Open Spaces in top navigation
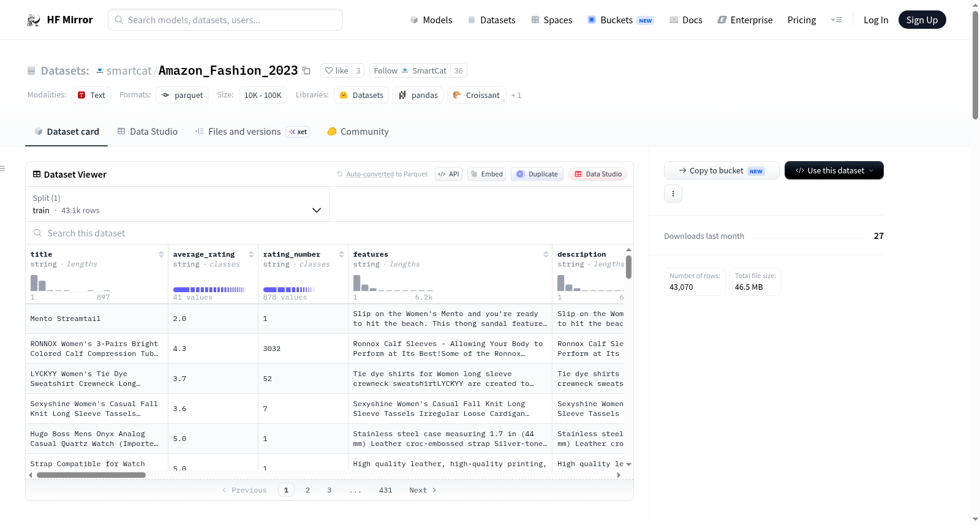This screenshot has width=980, height=525. (x=551, y=20)
